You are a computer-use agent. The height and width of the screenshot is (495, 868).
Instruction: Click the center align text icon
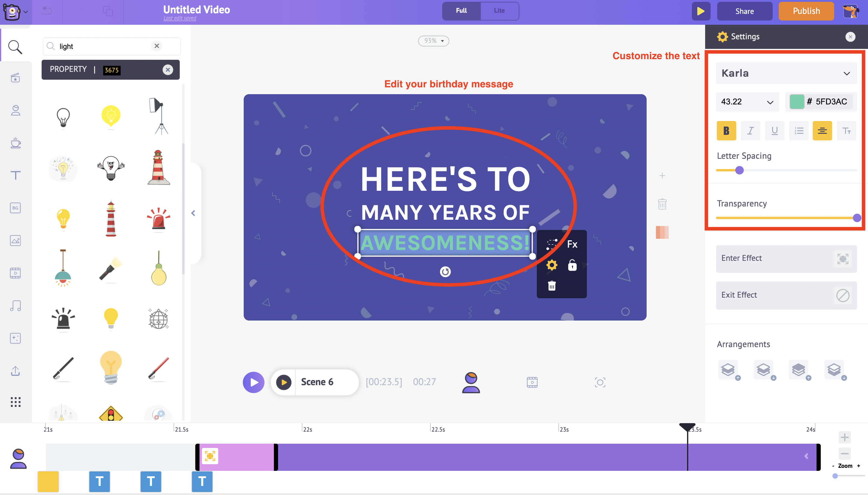822,131
